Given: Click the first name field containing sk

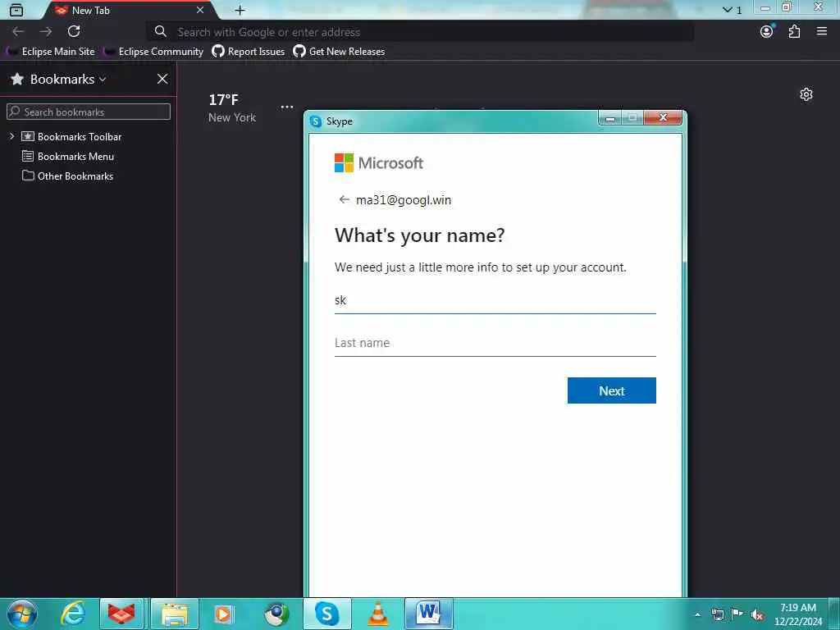Looking at the screenshot, I should 495,300.
